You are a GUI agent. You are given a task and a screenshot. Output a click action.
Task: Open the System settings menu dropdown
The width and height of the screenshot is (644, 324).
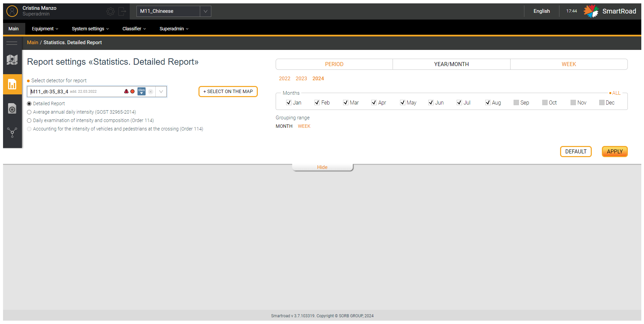pyautogui.click(x=90, y=29)
